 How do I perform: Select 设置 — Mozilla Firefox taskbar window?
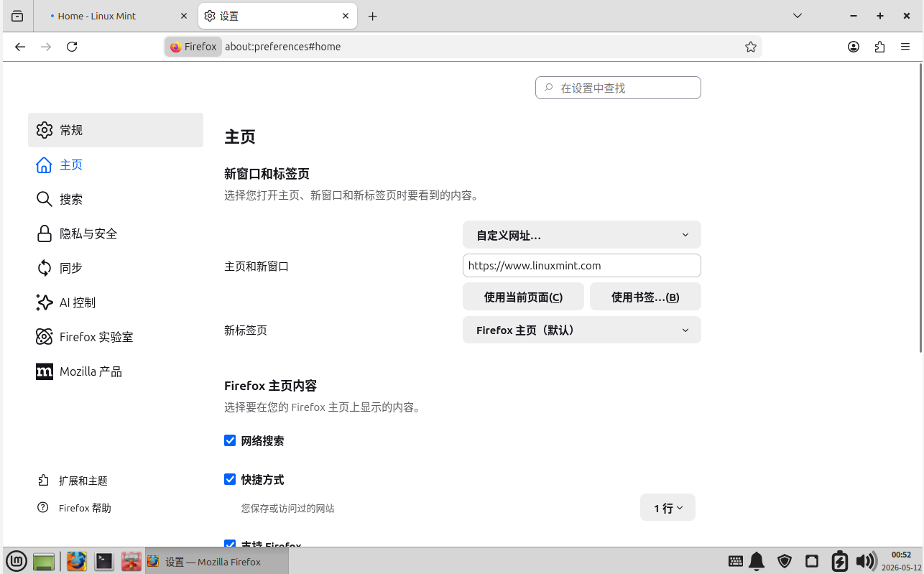click(x=216, y=562)
